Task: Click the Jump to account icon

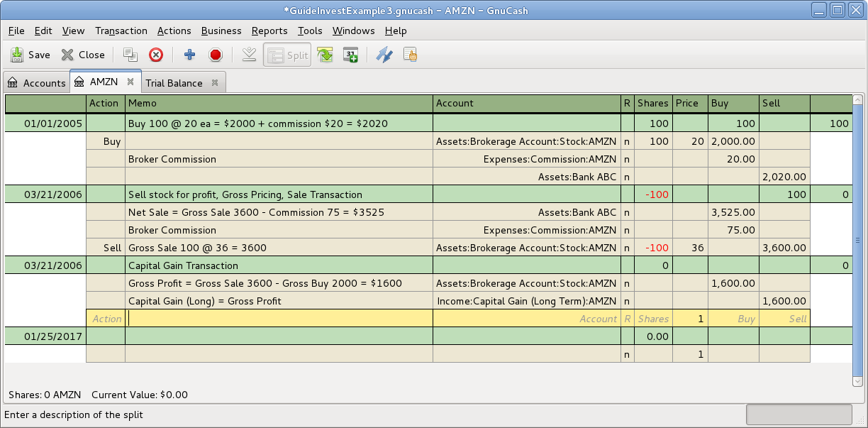Action: [x=325, y=55]
